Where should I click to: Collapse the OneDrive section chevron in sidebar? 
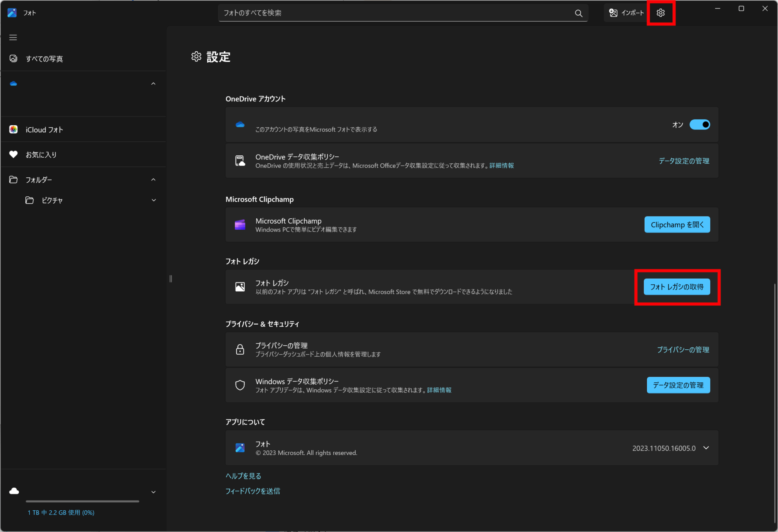pos(153,84)
